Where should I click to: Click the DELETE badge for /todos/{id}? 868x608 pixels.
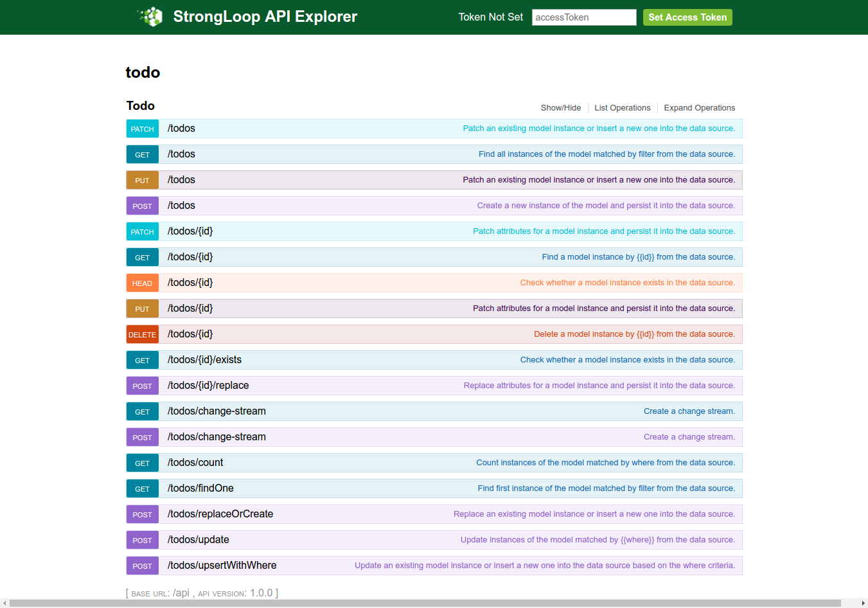click(142, 335)
